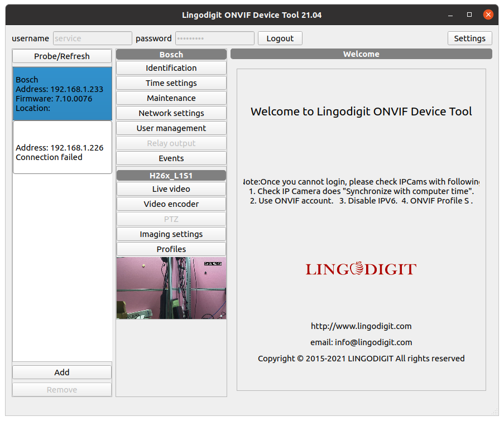Screen dimensions: 504x421
Task: Focus the username input field
Action: tap(93, 38)
